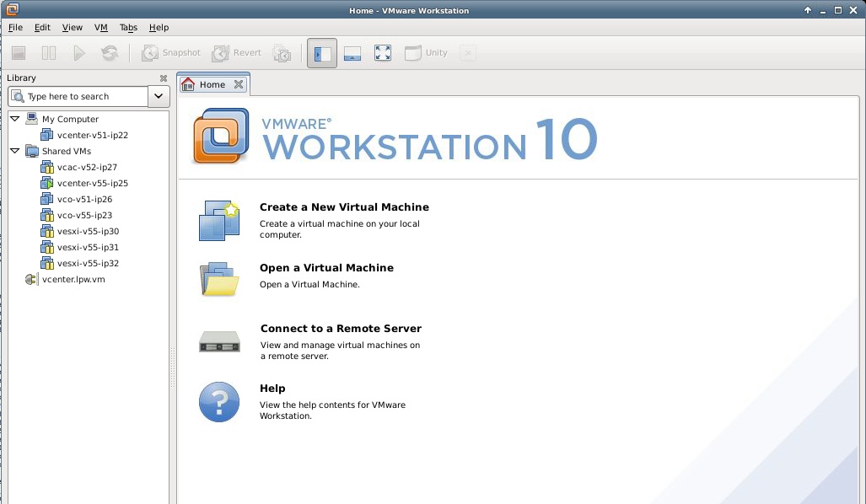This screenshot has width=866, height=504.
Task: Select vcenter.lpw.vm remote server
Action: [73, 279]
